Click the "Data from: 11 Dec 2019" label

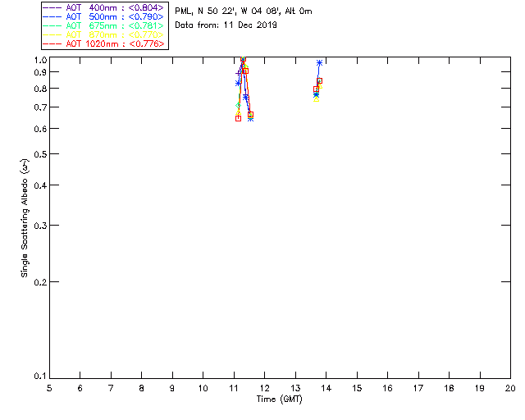[226, 25]
